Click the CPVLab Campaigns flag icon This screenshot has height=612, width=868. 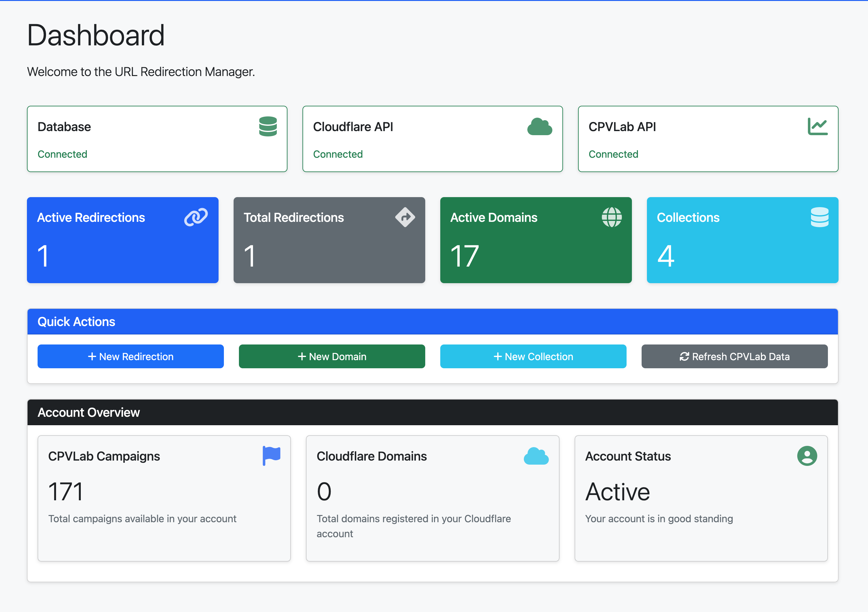click(271, 456)
